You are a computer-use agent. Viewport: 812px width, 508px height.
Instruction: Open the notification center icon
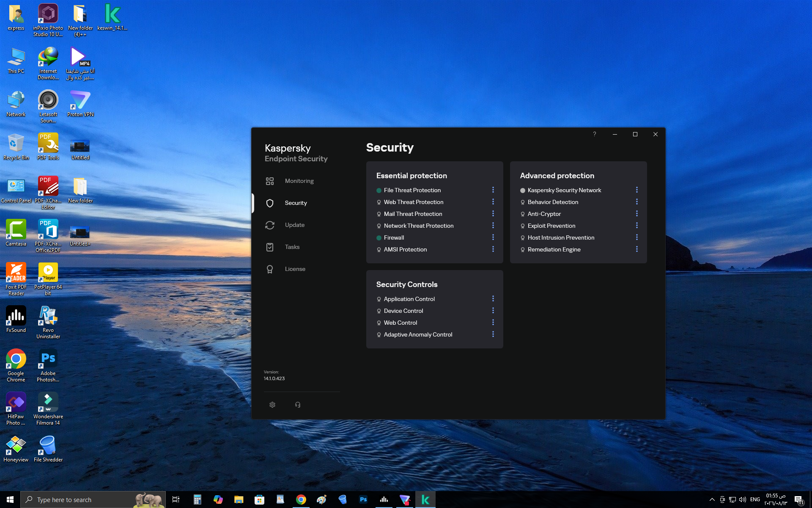coord(798,500)
